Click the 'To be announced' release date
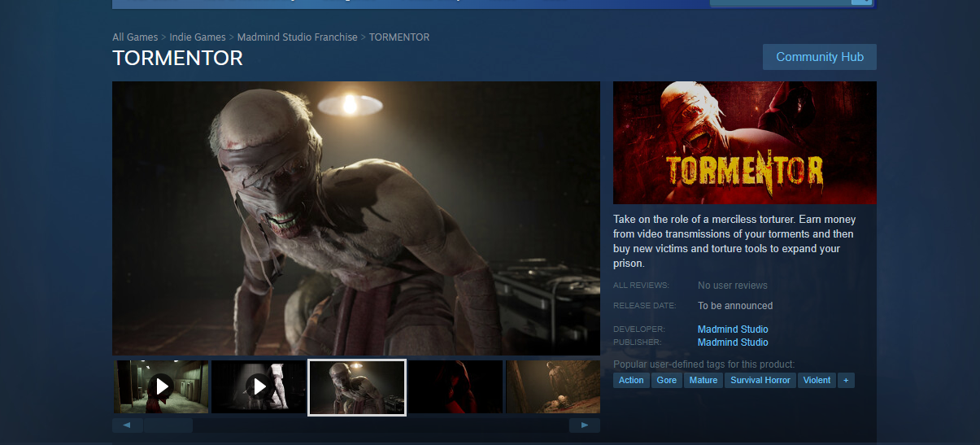The image size is (980, 445). click(x=735, y=306)
